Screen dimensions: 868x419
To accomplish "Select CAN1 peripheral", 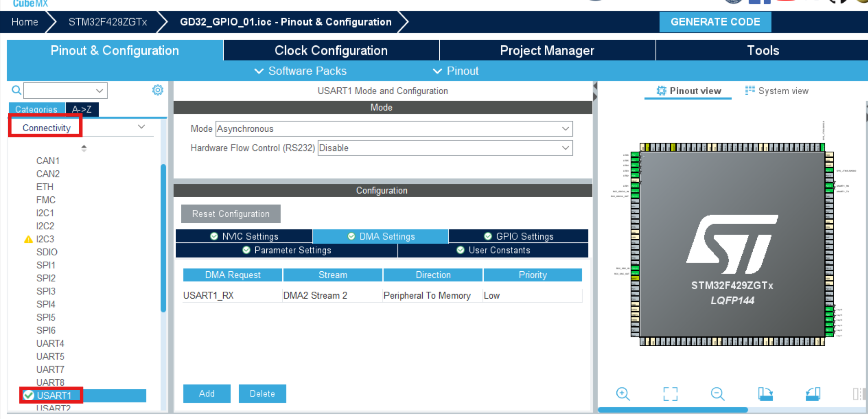I will tap(48, 161).
